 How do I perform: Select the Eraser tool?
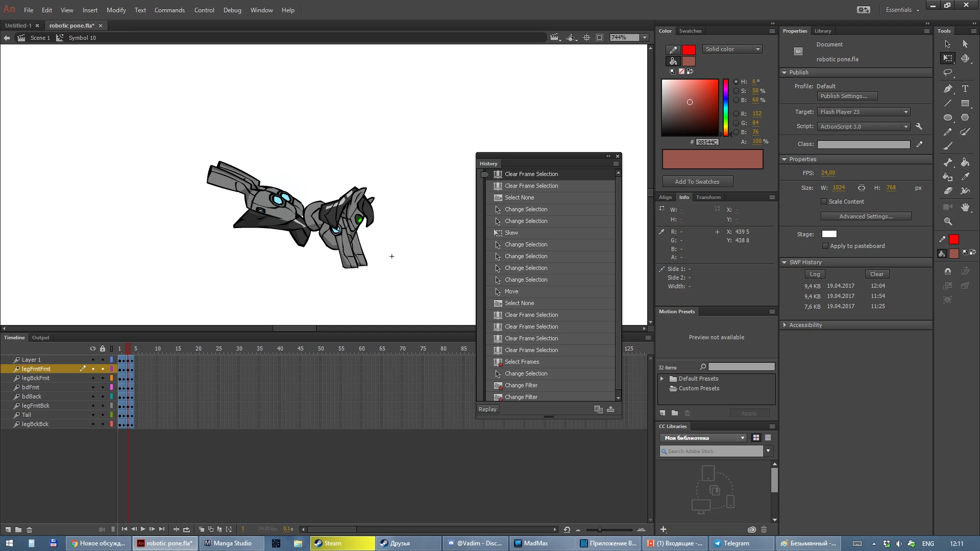tap(948, 191)
